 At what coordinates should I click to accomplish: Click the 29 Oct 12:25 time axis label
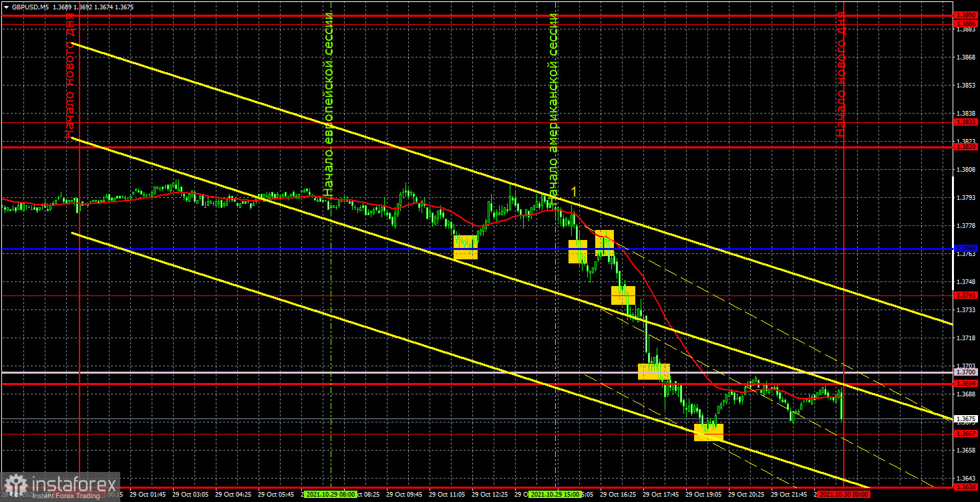click(491, 495)
